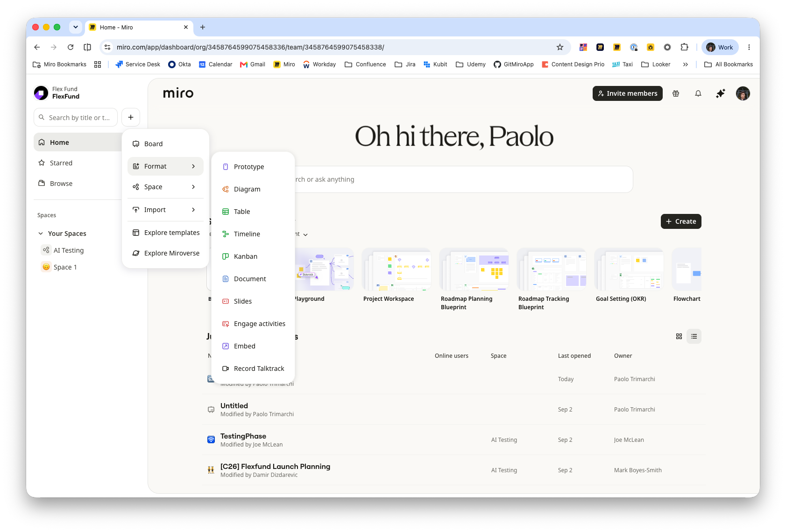The image size is (786, 532).
Task: Select Engage activities option
Action: point(253,324)
